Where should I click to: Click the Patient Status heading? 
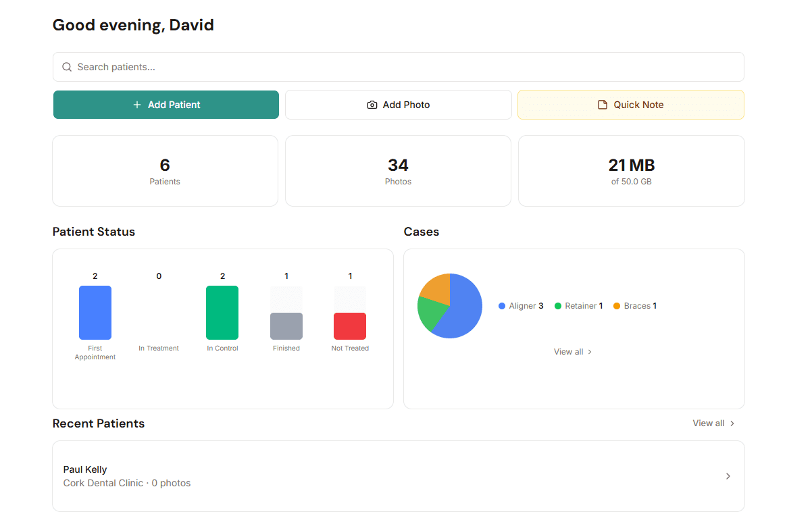click(x=94, y=232)
